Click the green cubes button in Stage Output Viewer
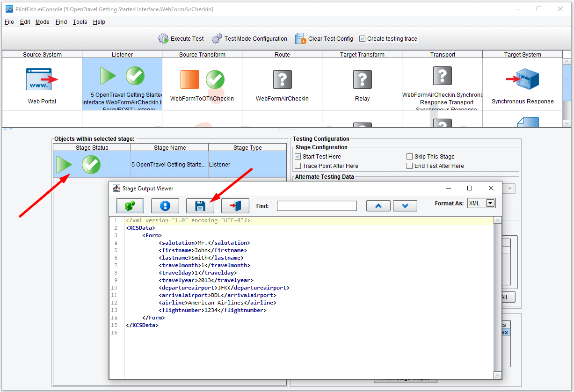 (130, 205)
